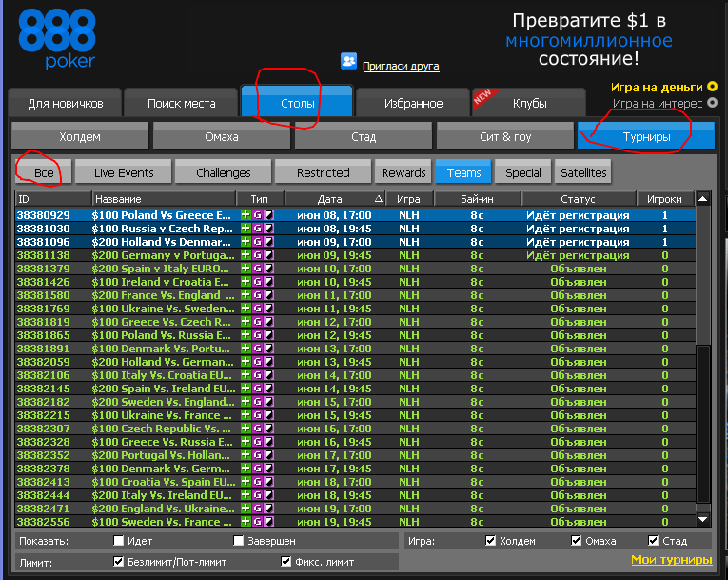Click shield icon in $200 Sweden Vs. England row
The width and height of the screenshot is (728, 580).
coord(268,402)
